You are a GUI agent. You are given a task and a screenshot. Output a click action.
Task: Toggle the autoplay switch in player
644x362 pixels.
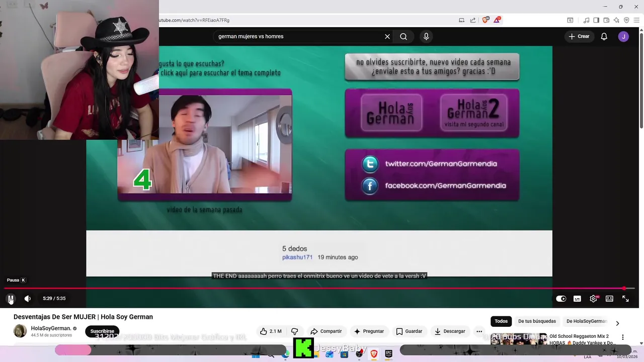pos(561,299)
